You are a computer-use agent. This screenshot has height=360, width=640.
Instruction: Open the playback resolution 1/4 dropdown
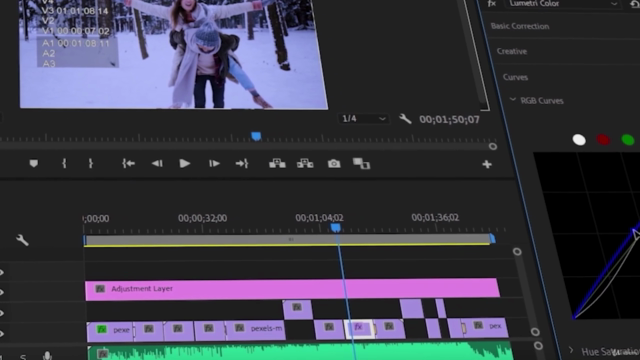tap(363, 119)
